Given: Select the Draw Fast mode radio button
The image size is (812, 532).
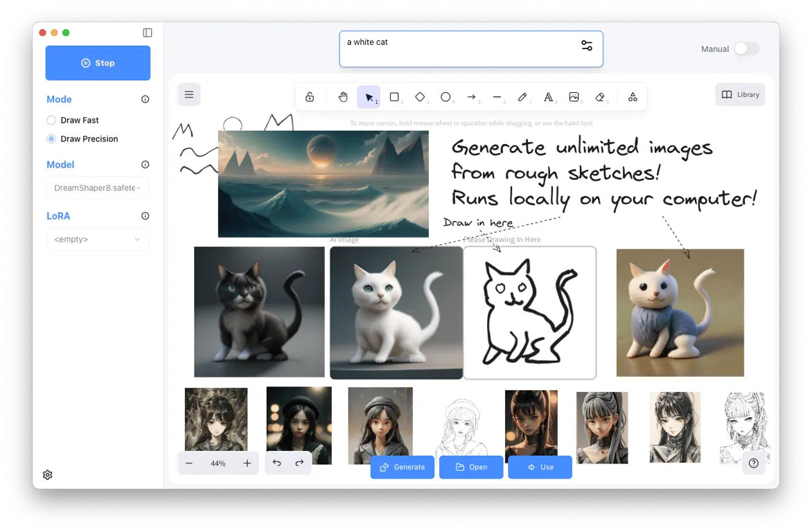Looking at the screenshot, I should pyautogui.click(x=51, y=120).
